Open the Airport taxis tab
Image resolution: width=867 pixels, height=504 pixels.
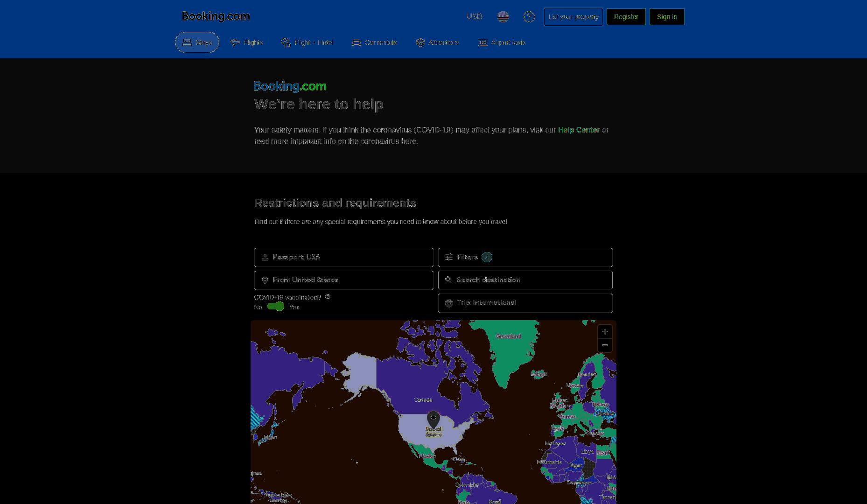(502, 42)
